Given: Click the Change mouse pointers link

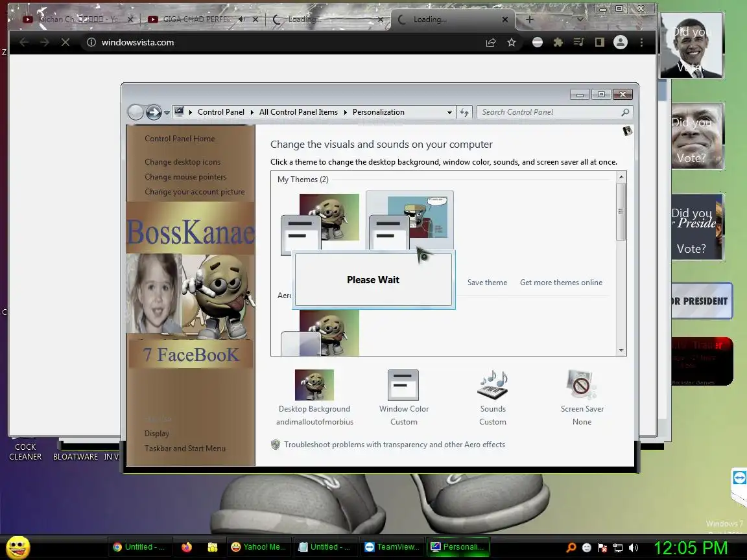Looking at the screenshot, I should point(185,177).
